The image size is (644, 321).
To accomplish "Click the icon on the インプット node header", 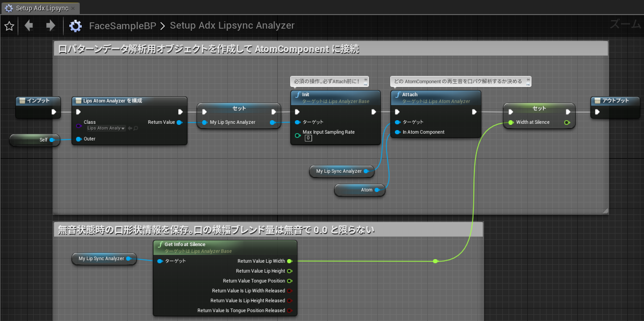I will [x=22, y=100].
